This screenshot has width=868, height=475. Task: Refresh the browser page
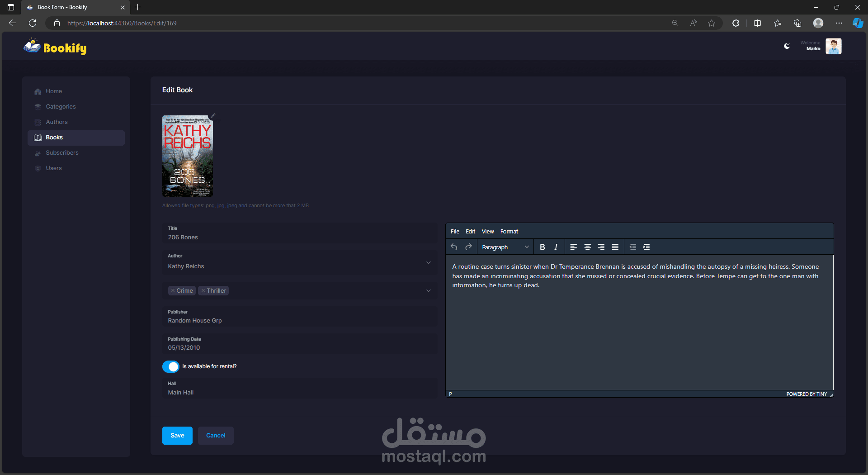pos(33,23)
